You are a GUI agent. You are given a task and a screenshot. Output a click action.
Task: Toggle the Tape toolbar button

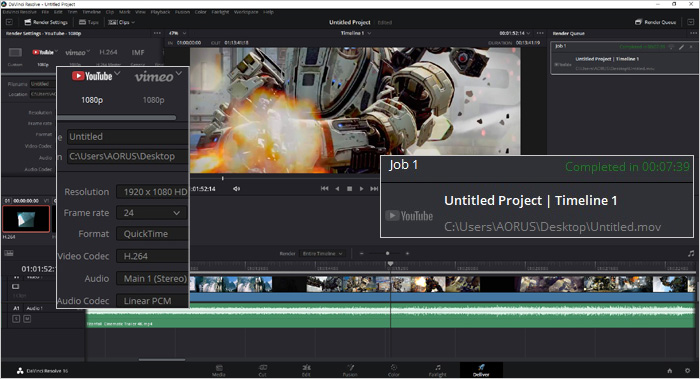(89, 22)
